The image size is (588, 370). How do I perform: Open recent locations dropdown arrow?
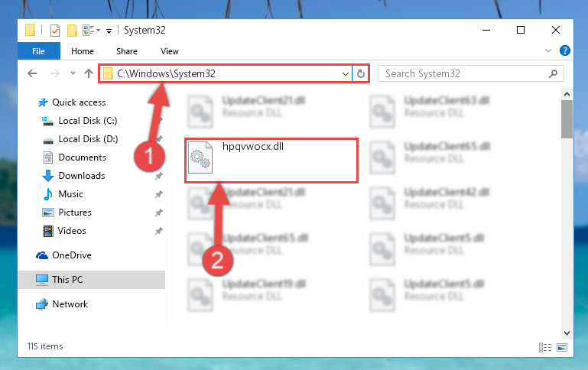[73, 73]
